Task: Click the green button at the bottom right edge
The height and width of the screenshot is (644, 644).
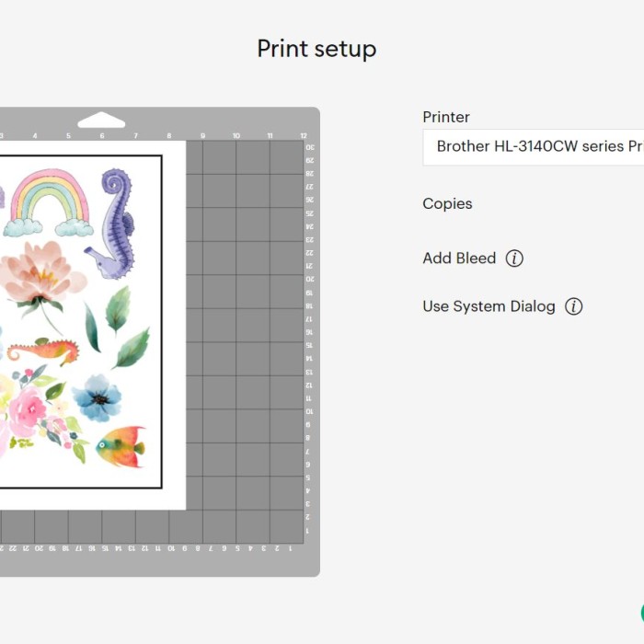Action: point(642,614)
